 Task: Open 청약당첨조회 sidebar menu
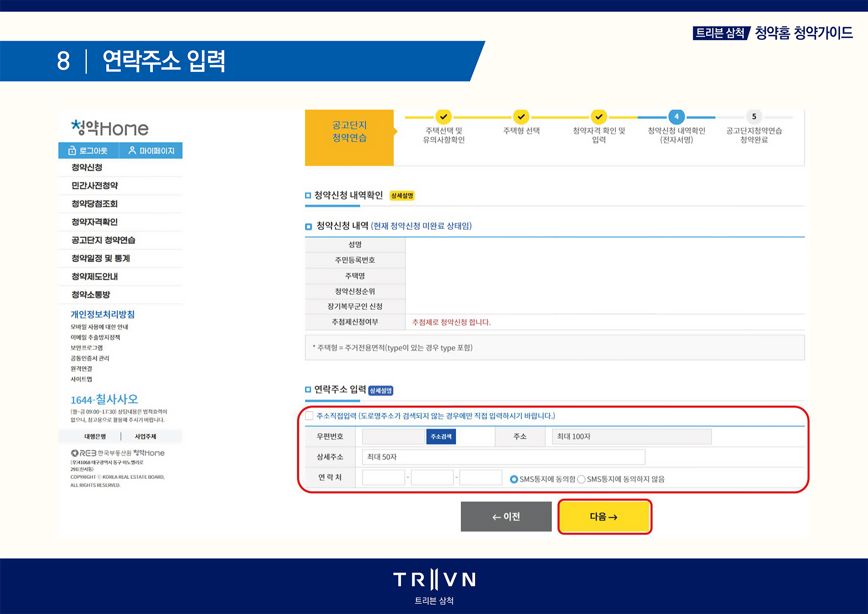pyautogui.click(x=94, y=204)
